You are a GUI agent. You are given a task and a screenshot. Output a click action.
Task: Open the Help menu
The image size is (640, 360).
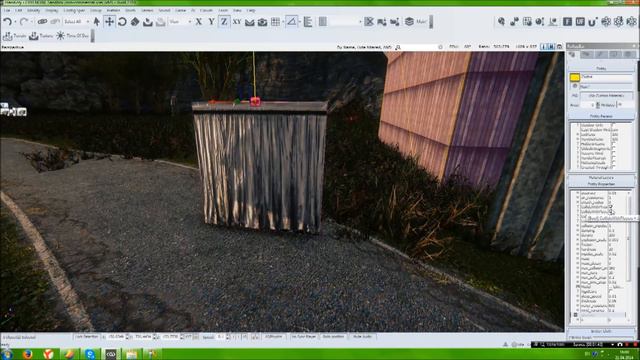(x=251, y=10)
